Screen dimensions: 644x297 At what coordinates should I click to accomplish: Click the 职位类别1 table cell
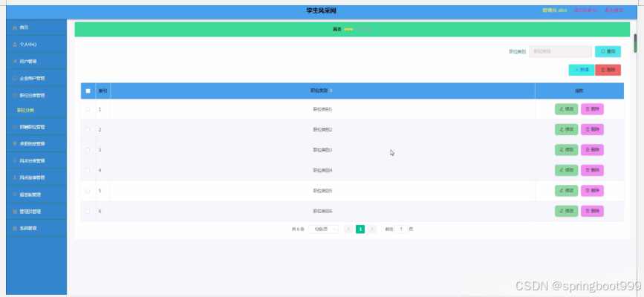(x=322, y=109)
